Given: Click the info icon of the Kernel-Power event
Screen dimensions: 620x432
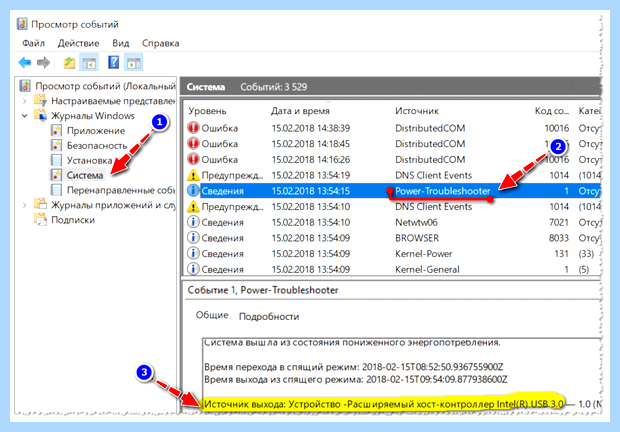Looking at the screenshot, I should (x=193, y=253).
